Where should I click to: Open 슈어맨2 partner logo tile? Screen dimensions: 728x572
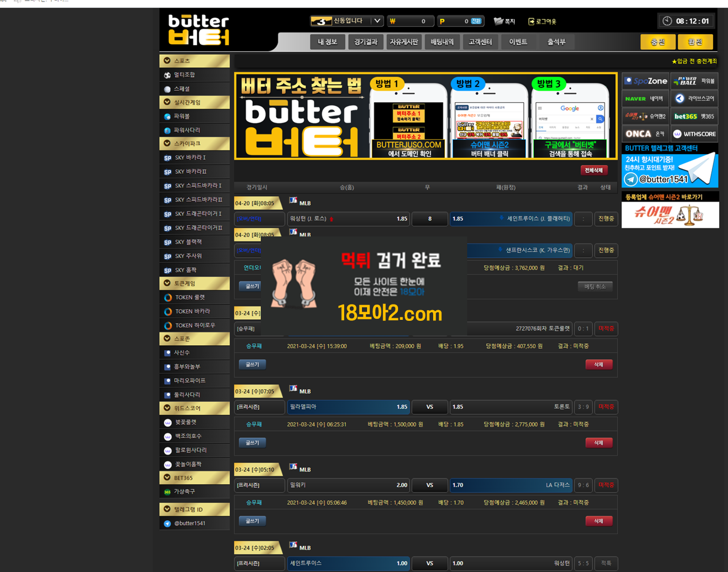pyautogui.click(x=646, y=116)
